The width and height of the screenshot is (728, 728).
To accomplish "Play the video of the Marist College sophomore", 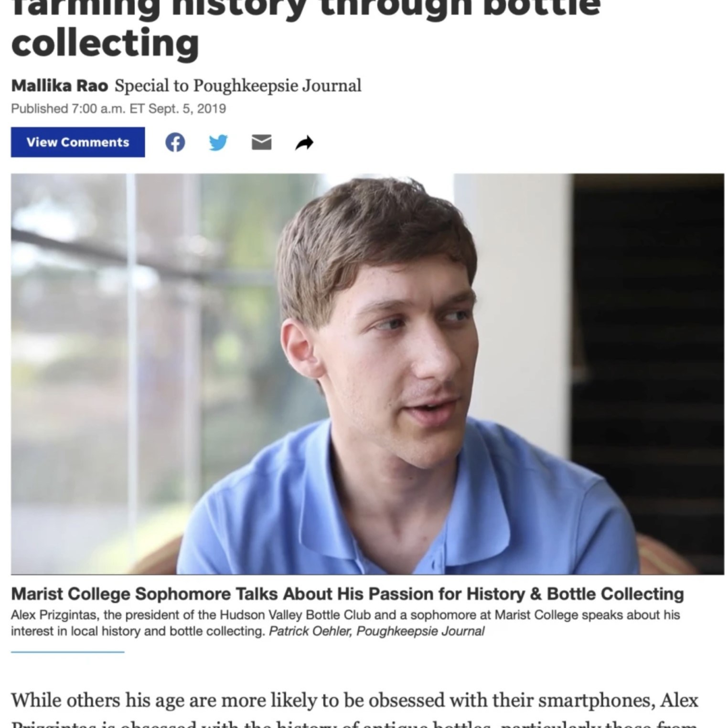I will pos(367,374).
